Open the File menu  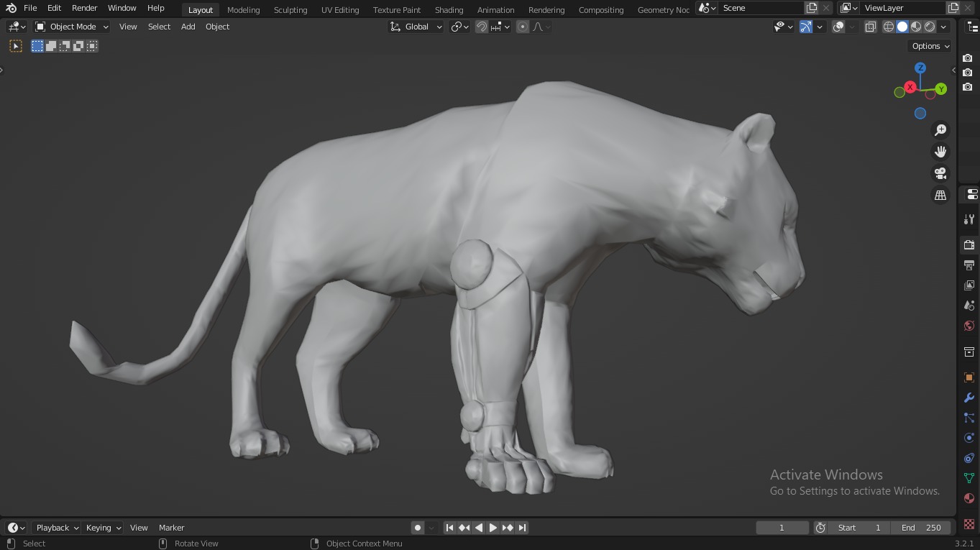30,8
